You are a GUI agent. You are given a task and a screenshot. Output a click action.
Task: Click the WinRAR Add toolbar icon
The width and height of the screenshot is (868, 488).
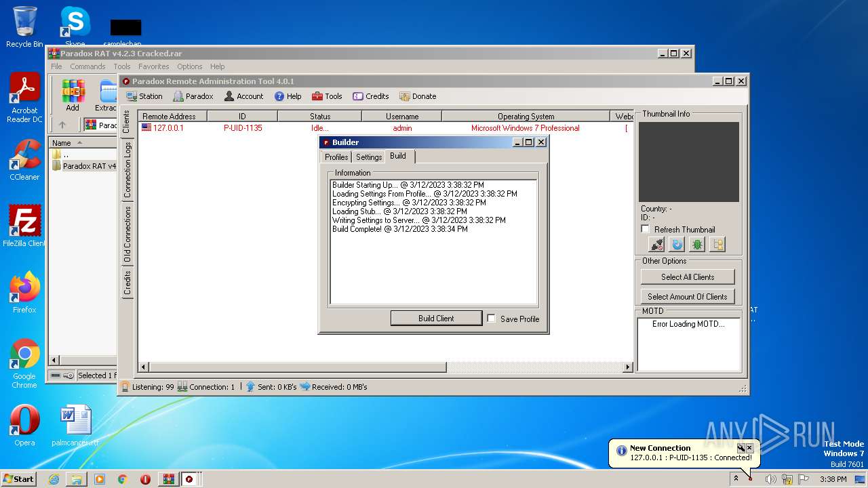73,96
